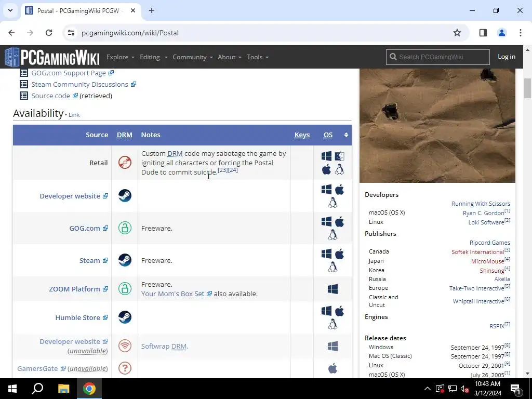Open the browser side panel

pos(483,33)
